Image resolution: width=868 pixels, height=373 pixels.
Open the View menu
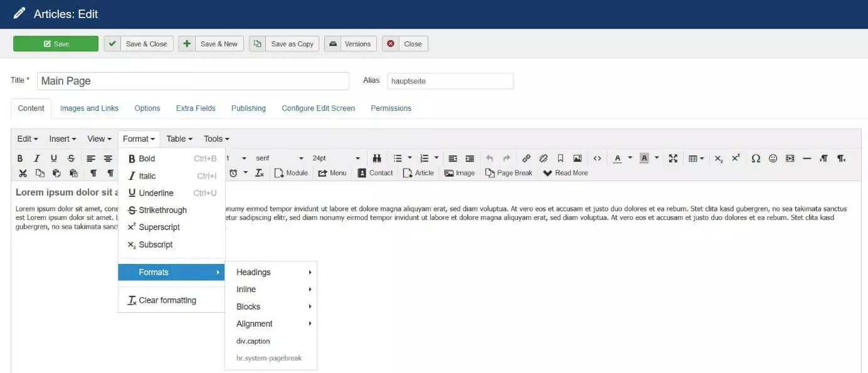pos(100,139)
